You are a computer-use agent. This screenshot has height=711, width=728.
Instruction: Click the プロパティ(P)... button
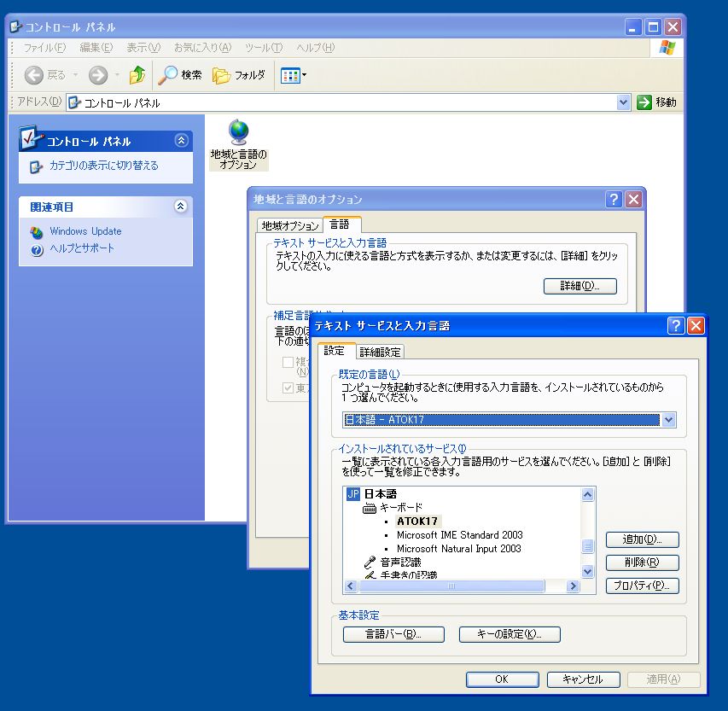(x=642, y=586)
